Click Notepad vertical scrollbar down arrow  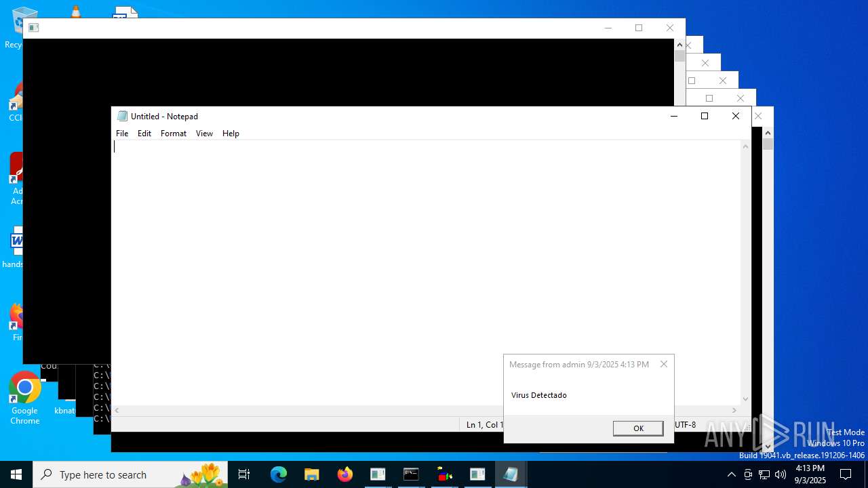coord(746,399)
